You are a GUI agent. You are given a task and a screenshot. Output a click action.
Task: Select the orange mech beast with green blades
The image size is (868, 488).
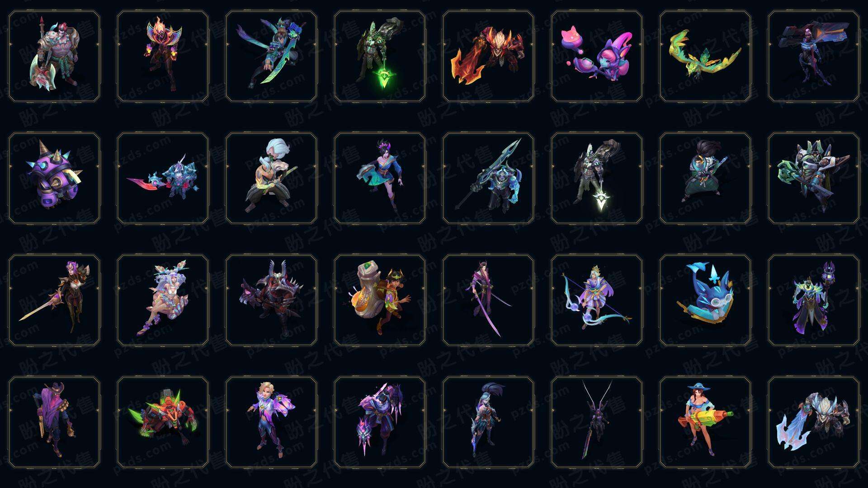pos(163,422)
